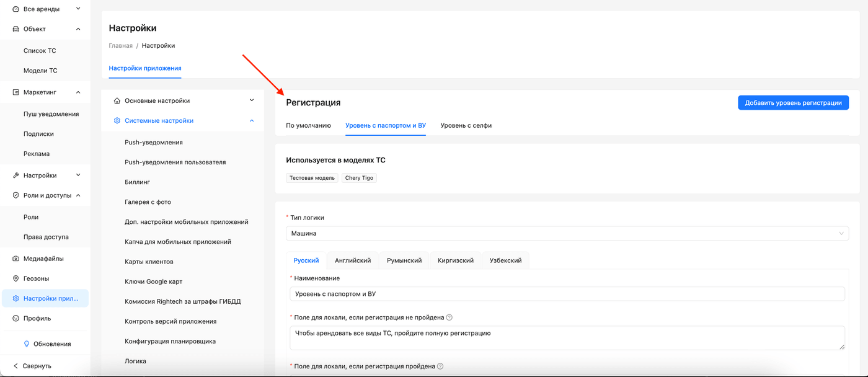Expand the Основные настройки section
Image resolution: width=868 pixels, height=377 pixels.
[x=252, y=100]
